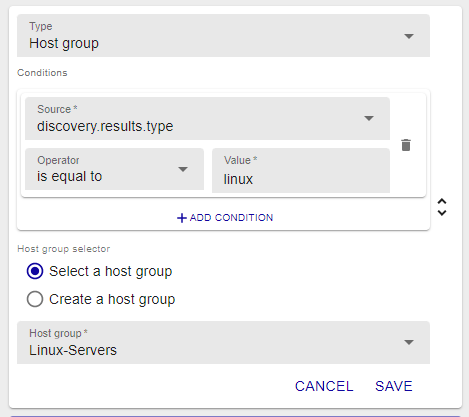The height and width of the screenshot is (417, 469).
Task: Save the host group rule
Action: click(394, 386)
